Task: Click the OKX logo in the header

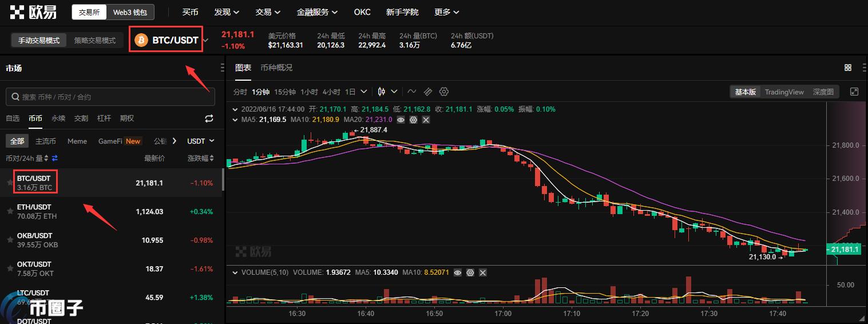Action: click(33, 11)
